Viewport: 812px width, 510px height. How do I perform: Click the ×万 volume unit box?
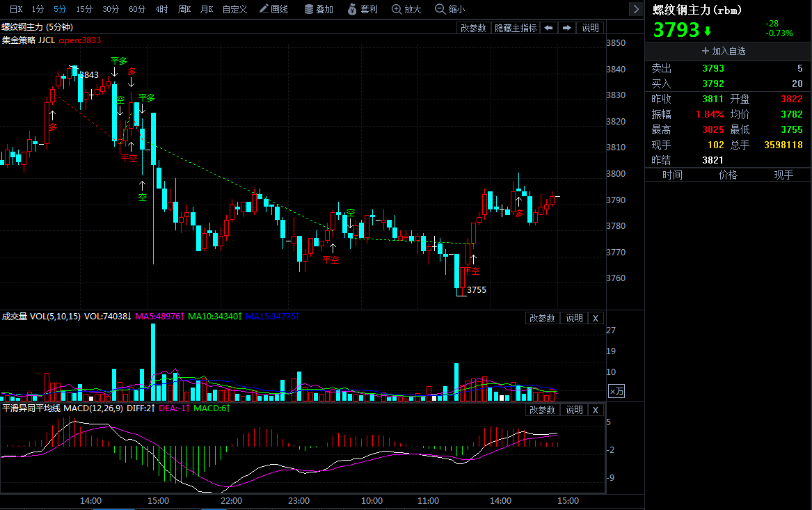pyautogui.click(x=616, y=391)
